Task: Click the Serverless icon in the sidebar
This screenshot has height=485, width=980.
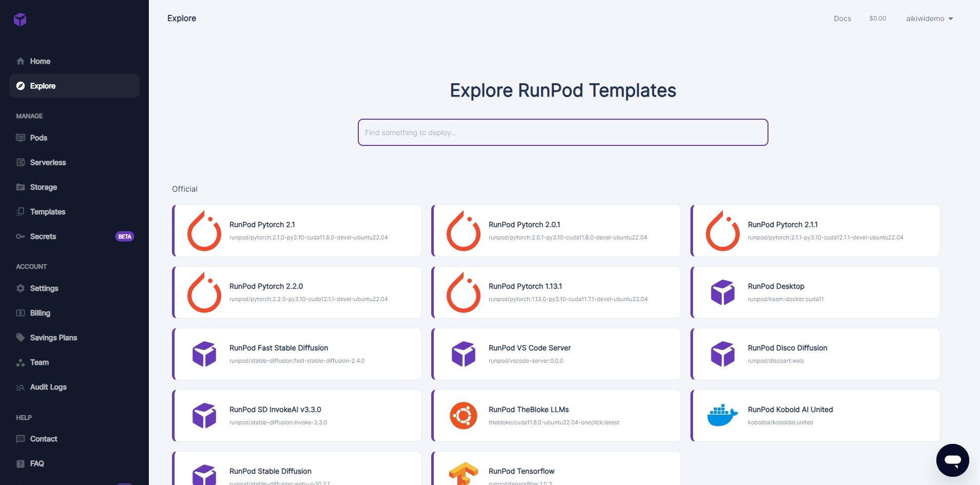Action: (x=21, y=162)
